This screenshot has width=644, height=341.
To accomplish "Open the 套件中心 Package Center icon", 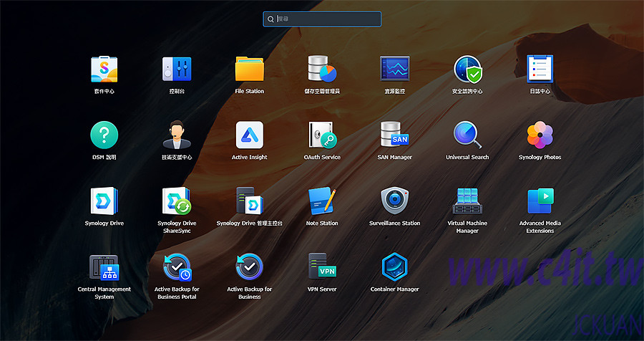I will pyautogui.click(x=104, y=69).
